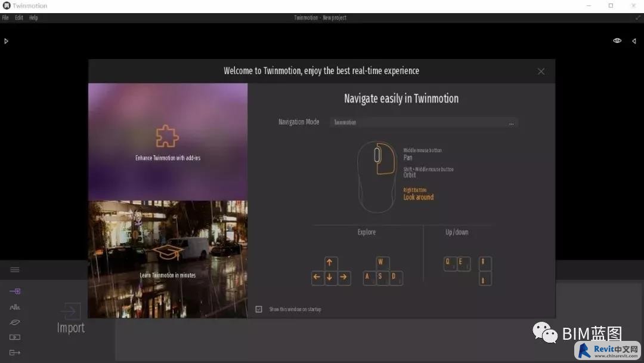
Task: Click the Orbit shift middle mouse label
Action: 428,173
